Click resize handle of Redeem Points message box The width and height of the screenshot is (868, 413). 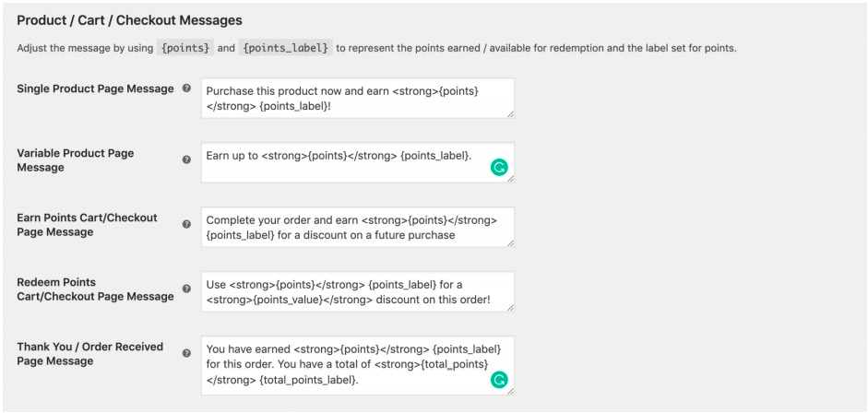(510, 307)
